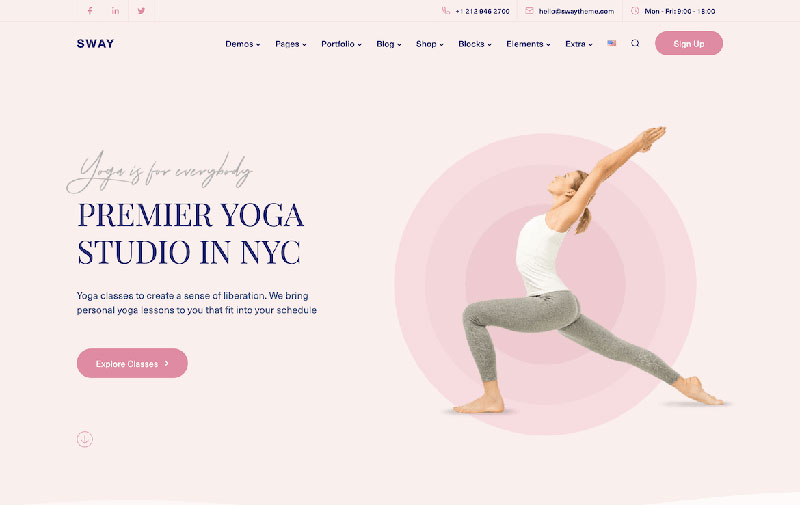800x505 pixels.
Task: Expand the Blocks dropdown menu
Action: (475, 44)
